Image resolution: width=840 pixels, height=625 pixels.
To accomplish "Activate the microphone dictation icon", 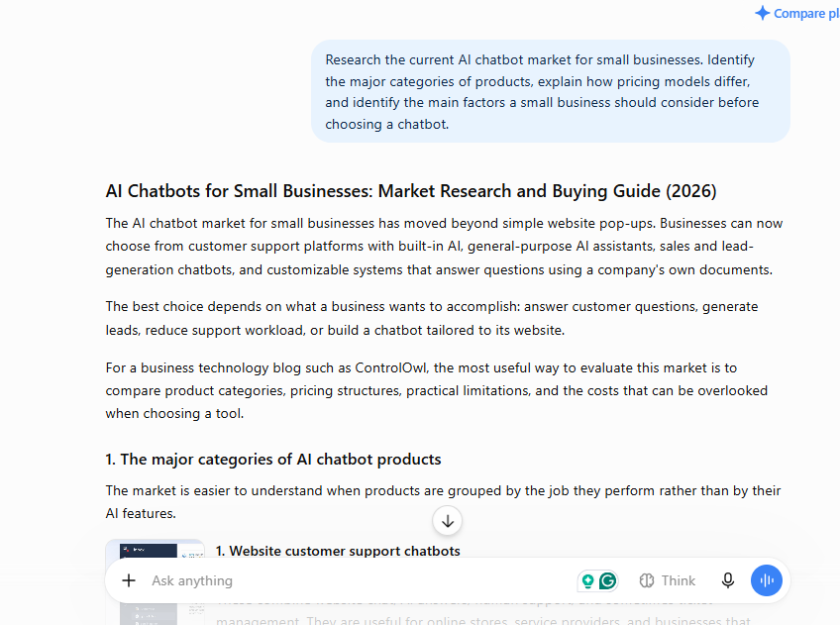I will point(727,580).
